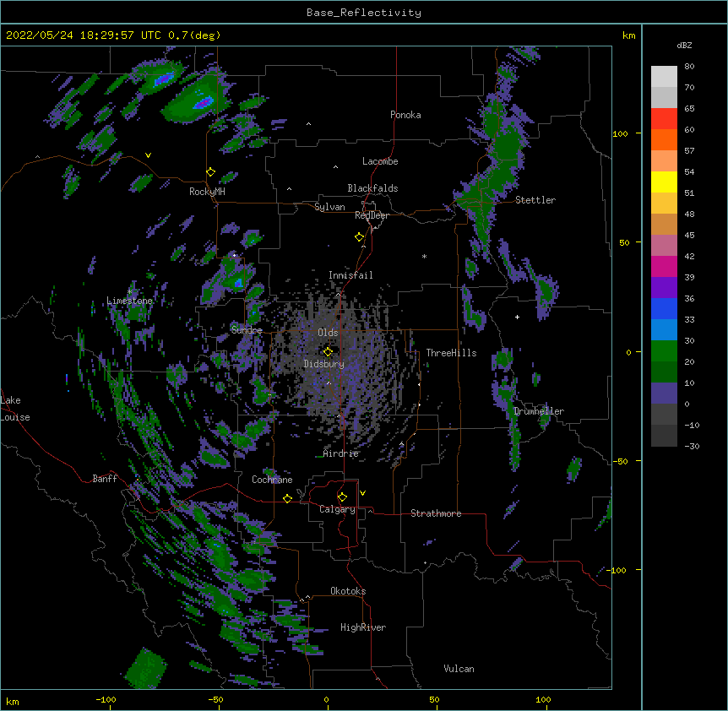
Task: Click the yellow V marker northwest of RockyMH
Action: [148, 155]
